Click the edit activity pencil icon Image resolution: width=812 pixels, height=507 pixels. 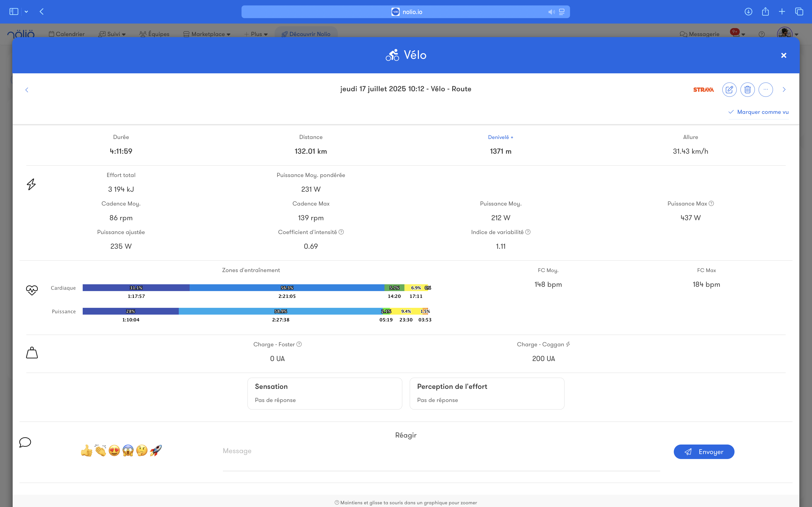click(x=729, y=90)
